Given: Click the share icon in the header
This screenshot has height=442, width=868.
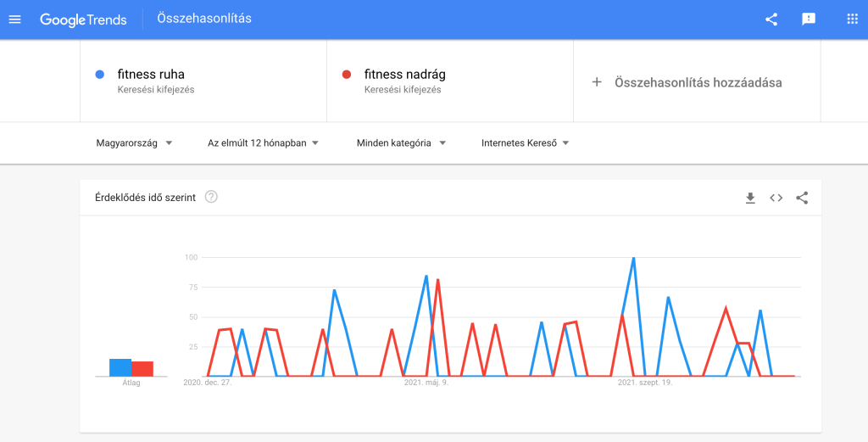Looking at the screenshot, I should (771, 20).
